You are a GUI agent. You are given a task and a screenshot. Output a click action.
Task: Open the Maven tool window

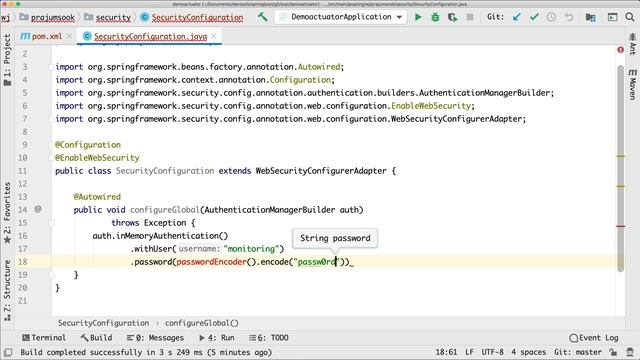pos(632,84)
